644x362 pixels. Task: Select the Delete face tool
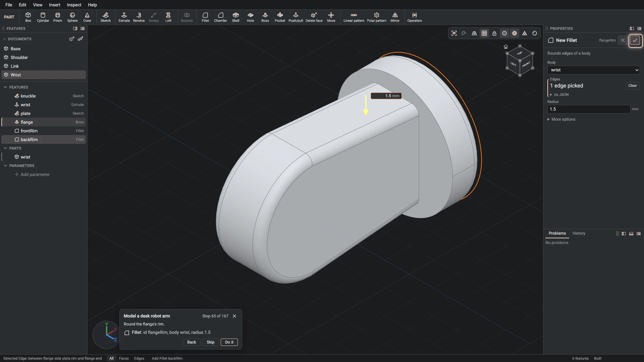coord(314,17)
